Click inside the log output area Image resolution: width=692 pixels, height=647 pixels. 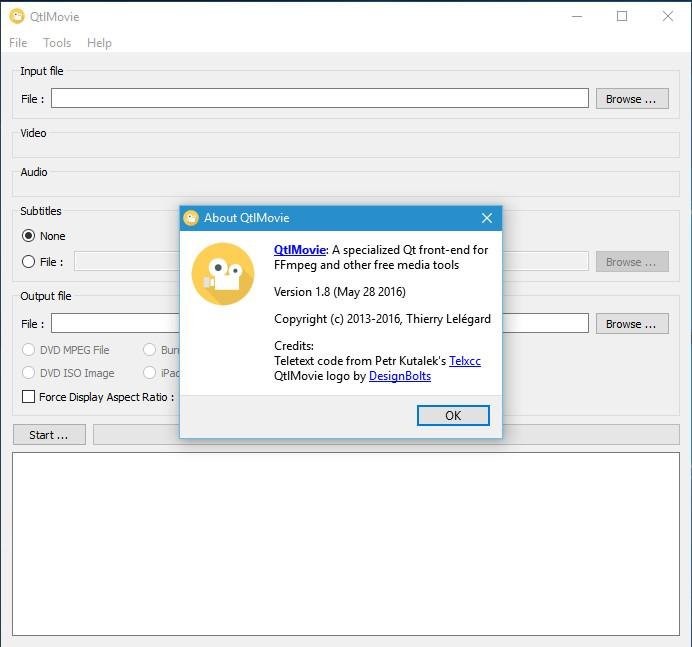tap(346, 544)
